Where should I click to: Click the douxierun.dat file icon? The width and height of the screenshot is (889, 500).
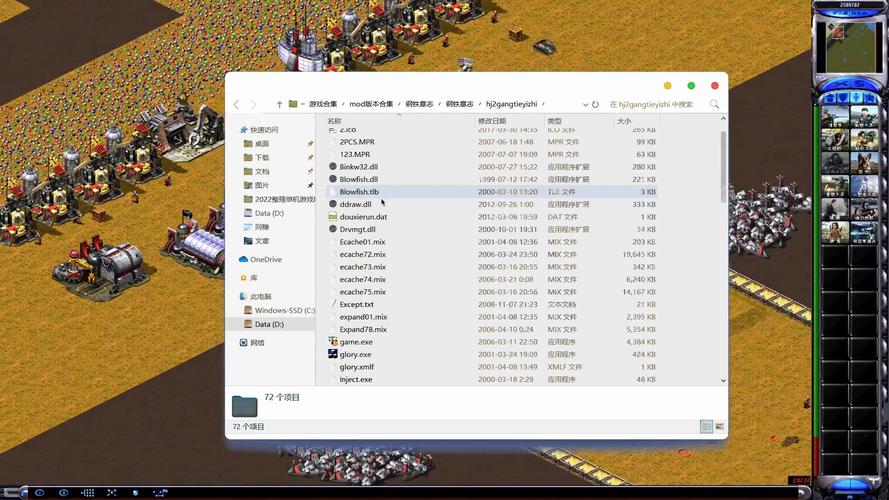tap(333, 217)
